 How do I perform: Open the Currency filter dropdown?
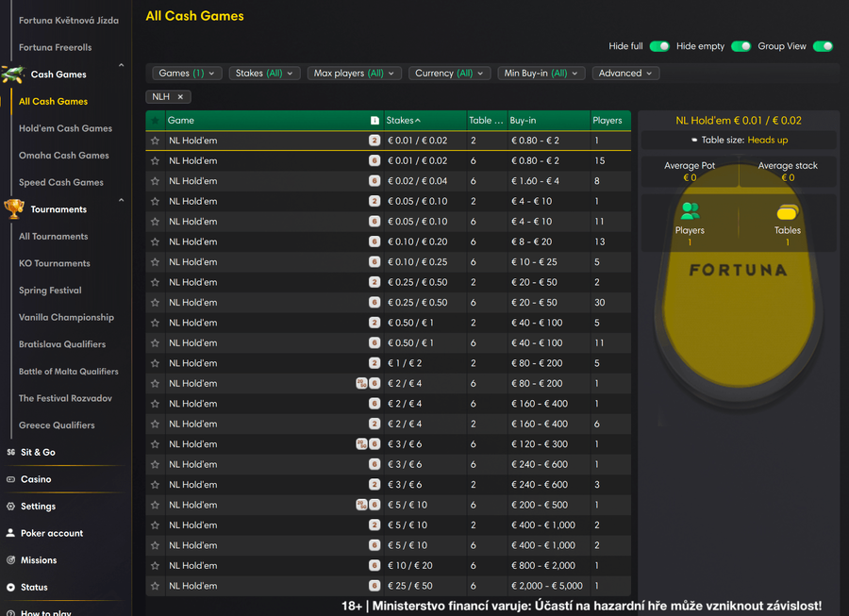(x=449, y=73)
